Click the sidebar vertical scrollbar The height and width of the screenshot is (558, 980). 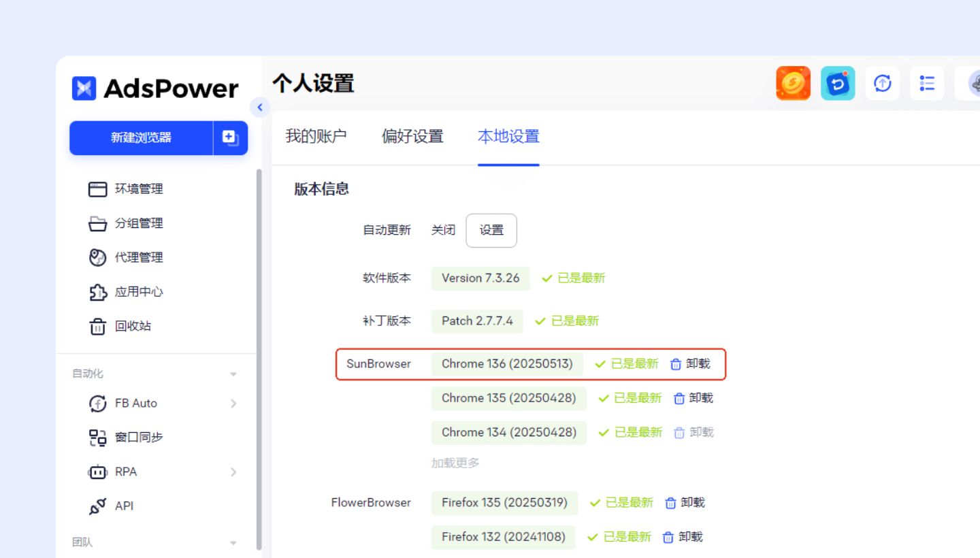(x=259, y=359)
